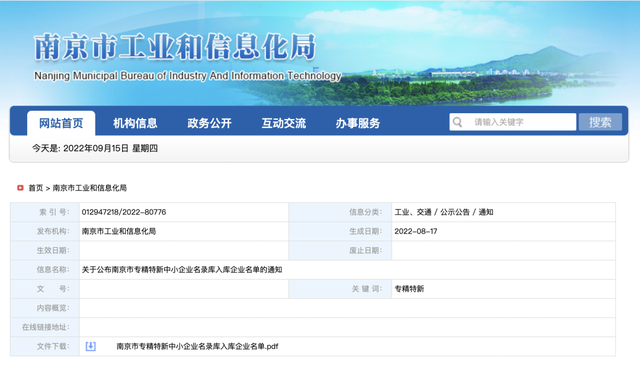Click the 南京市工业和信息化局 site title logo
Image resolution: width=640 pixels, height=365 pixels.
click(x=175, y=47)
